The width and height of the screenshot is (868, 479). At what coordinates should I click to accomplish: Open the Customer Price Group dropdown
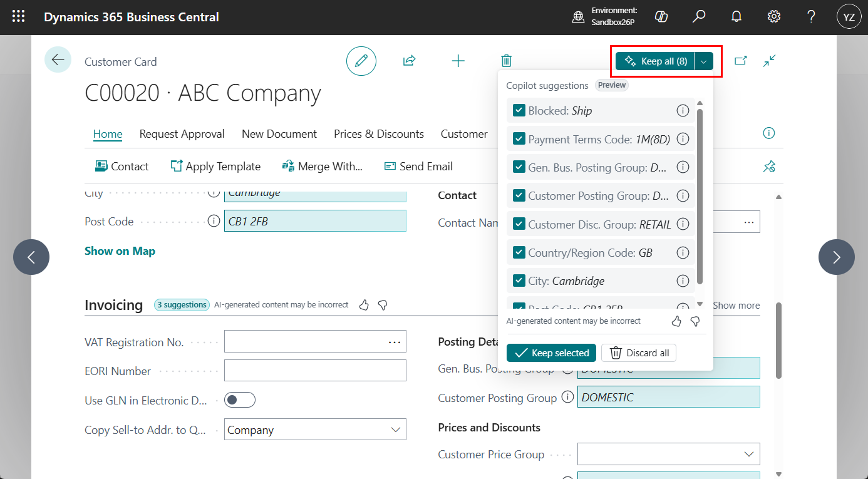749,454
